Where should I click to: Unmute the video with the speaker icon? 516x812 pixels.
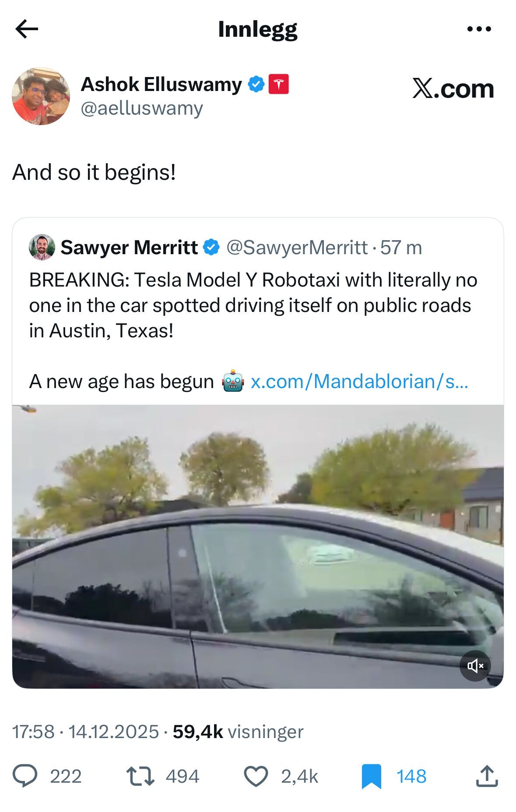[475, 665]
